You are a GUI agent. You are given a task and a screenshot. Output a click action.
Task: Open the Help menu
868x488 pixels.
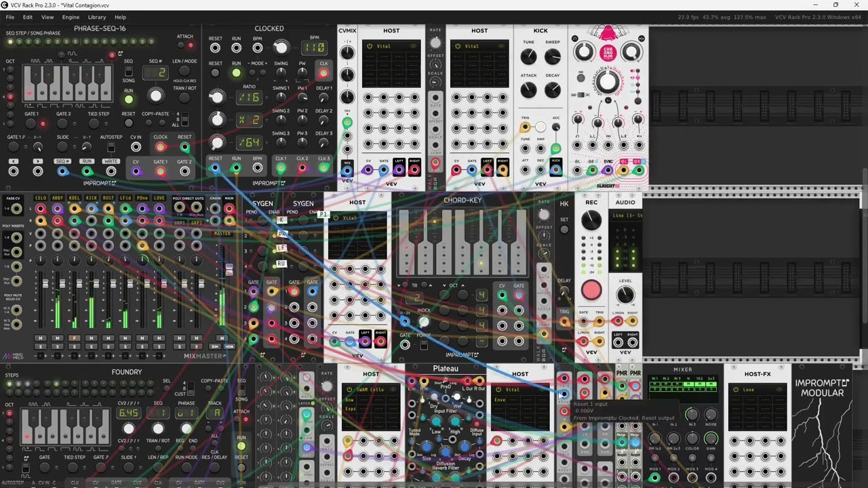click(x=120, y=17)
